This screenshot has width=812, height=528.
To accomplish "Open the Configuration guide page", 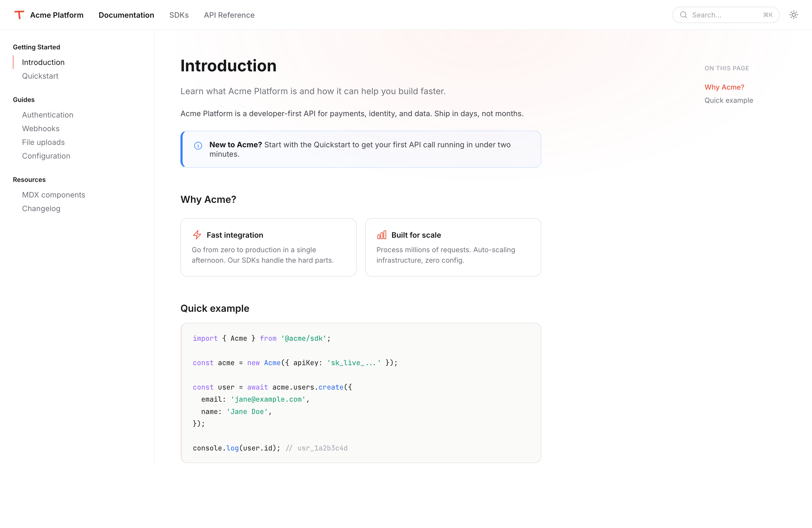I will (x=46, y=156).
